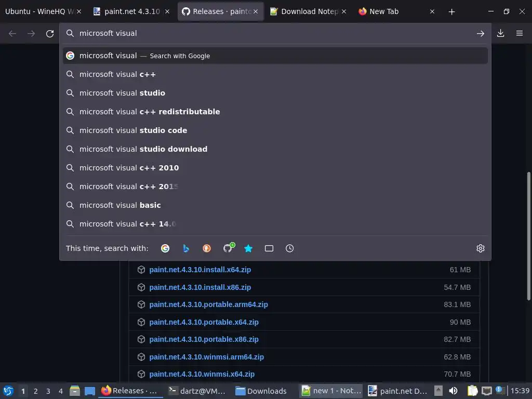Open the Lubuntu start menu icon
Screen dimensions: 532x399
pos(8,391)
